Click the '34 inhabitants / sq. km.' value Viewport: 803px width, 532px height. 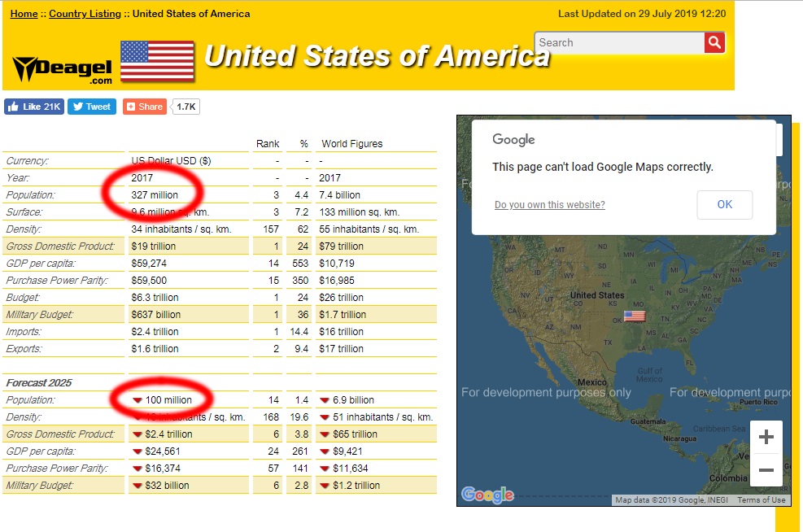pos(181,229)
